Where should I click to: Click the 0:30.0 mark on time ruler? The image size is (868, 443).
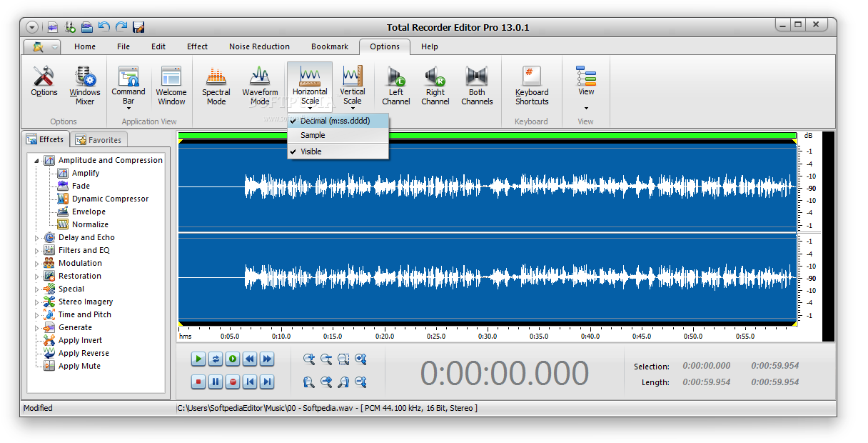(x=488, y=337)
